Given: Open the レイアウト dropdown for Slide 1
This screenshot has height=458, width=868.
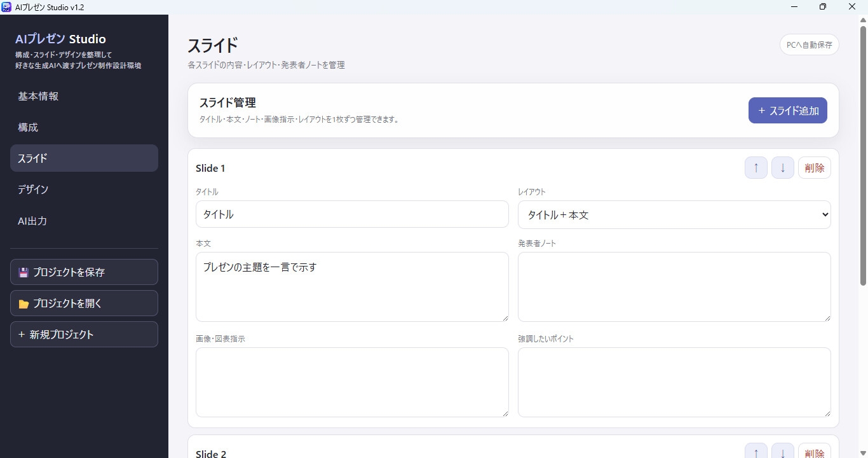Looking at the screenshot, I should [x=674, y=214].
